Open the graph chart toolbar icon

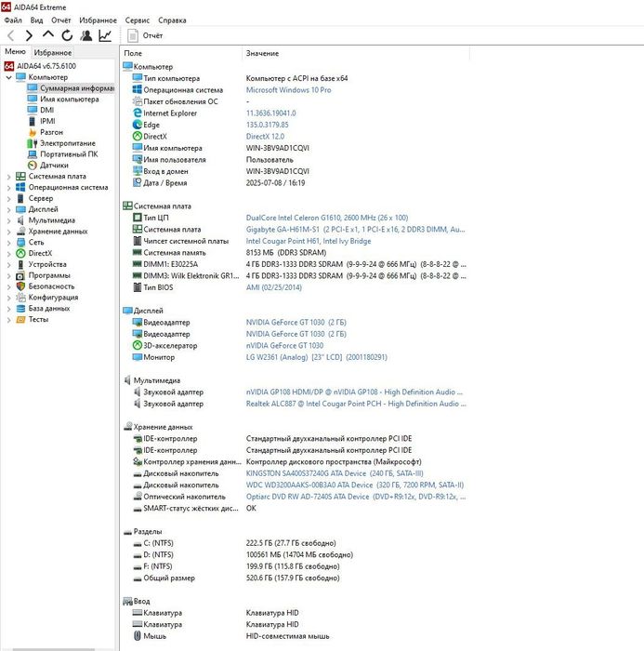point(105,35)
